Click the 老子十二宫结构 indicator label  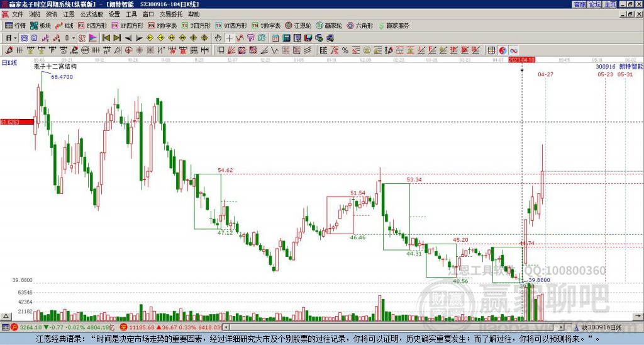pyautogui.click(x=55, y=66)
